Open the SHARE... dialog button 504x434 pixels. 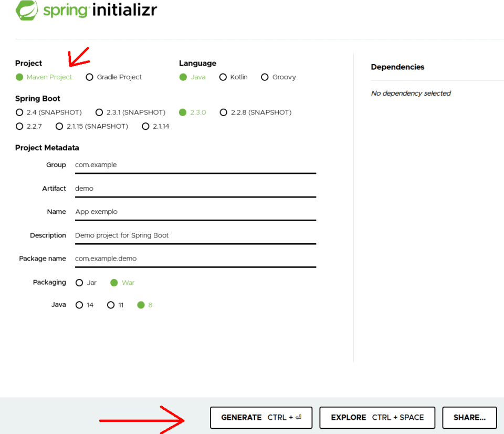pos(469,418)
